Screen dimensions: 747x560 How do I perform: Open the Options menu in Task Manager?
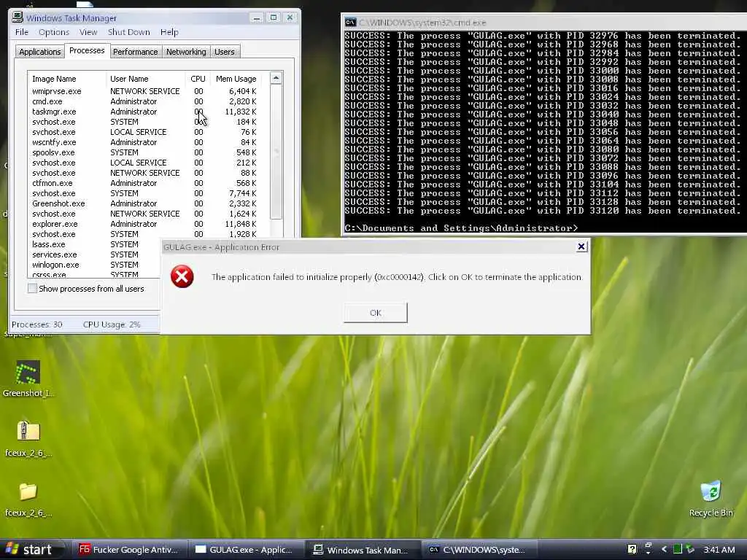54,32
